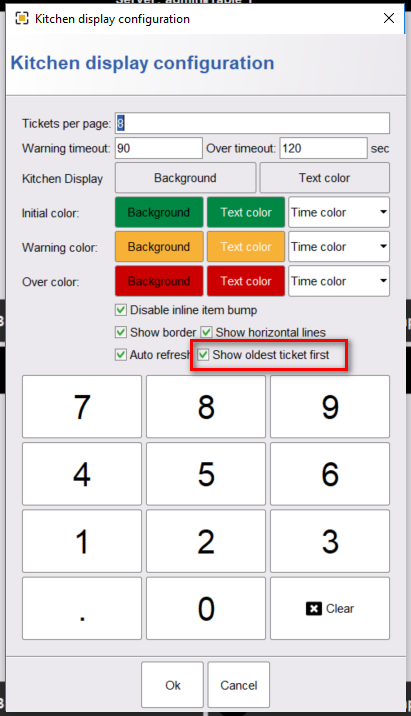Expand Initial color Time color dropdown
411x716 pixels.
[x=339, y=212]
